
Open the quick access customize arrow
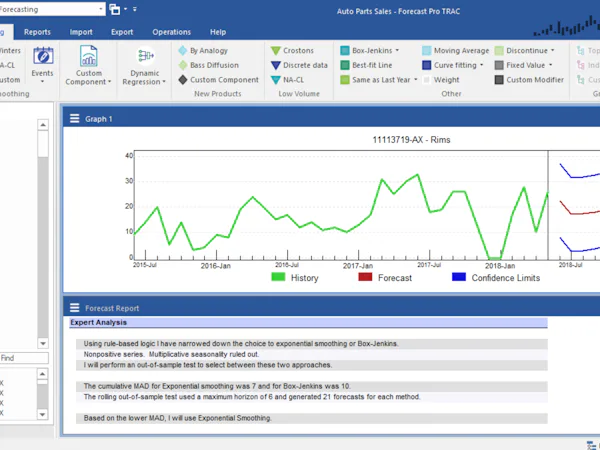click(135, 9)
